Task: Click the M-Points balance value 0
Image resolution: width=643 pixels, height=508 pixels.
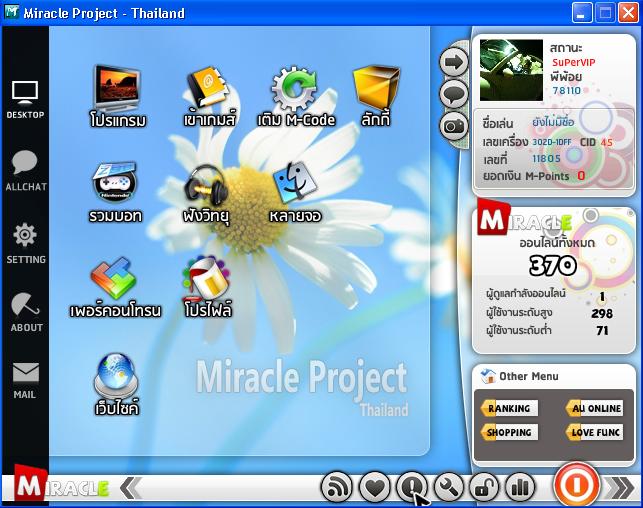Action: coord(581,176)
